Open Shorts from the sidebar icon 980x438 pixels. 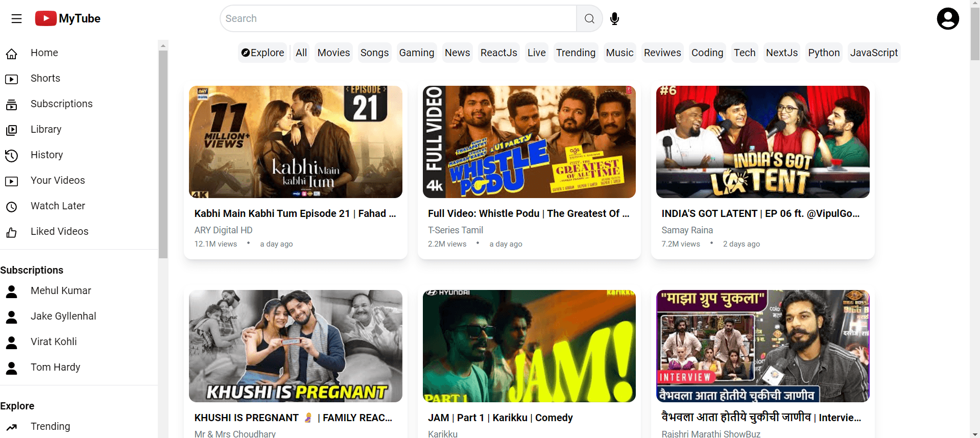12,79
